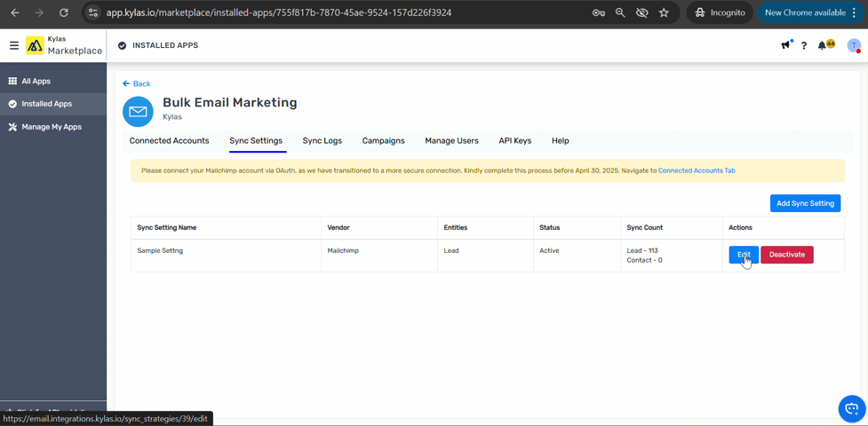
Task: Click Add Sync Setting button
Action: tap(805, 203)
